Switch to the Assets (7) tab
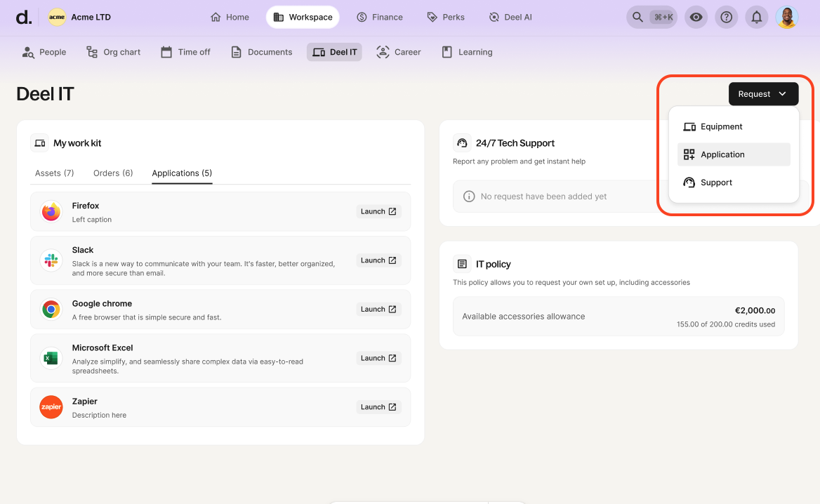This screenshot has width=820, height=504. click(54, 173)
